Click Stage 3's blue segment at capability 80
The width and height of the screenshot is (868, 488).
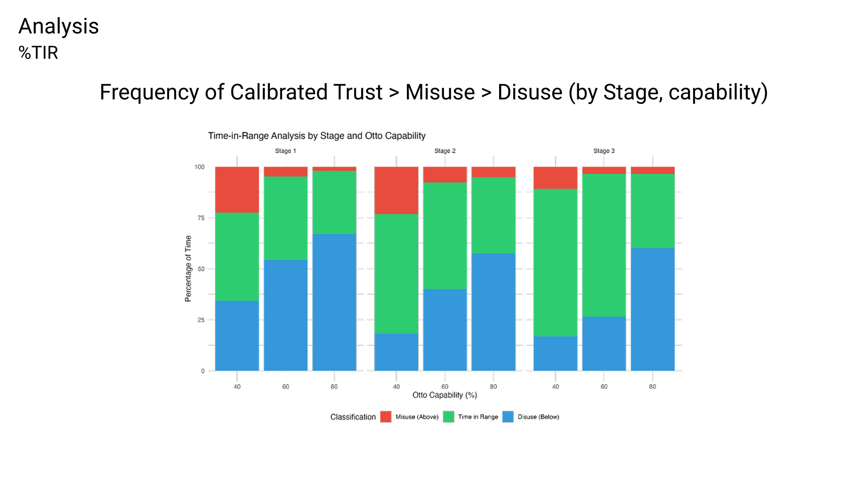point(652,309)
